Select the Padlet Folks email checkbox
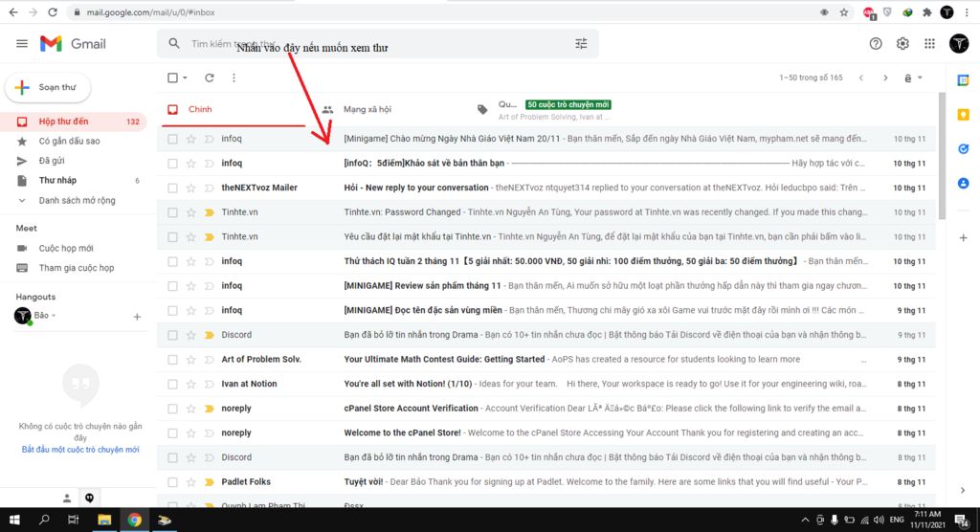 [172, 482]
